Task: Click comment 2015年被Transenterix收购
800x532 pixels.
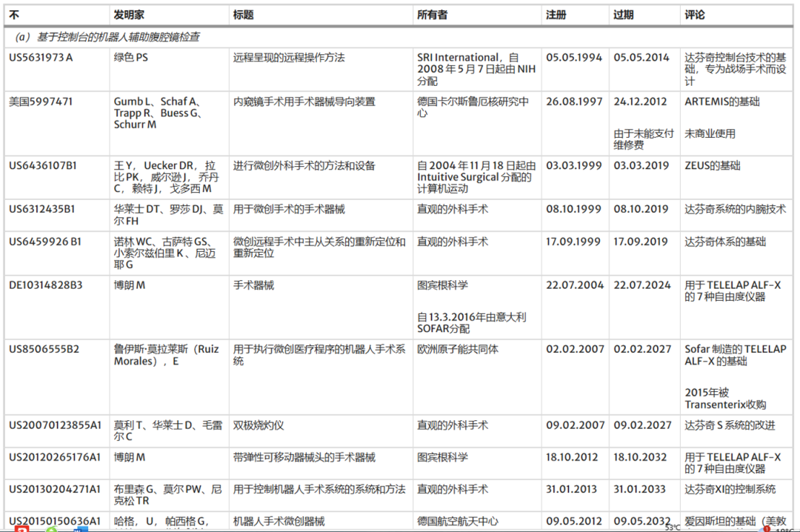Action: [x=725, y=399]
